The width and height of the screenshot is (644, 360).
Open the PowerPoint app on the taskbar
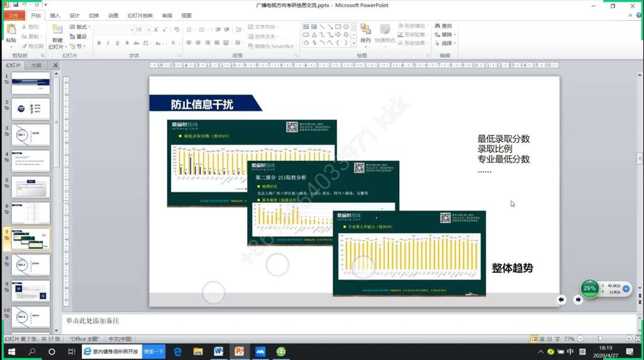[x=239, y=352]
